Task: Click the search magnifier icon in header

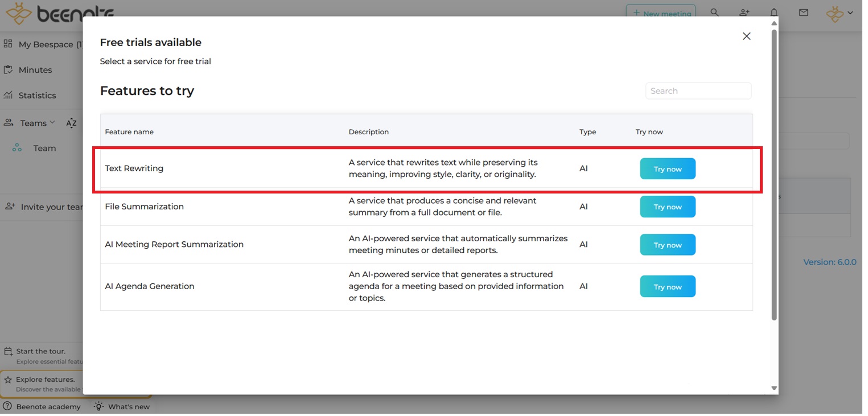Action: [714, 13]
